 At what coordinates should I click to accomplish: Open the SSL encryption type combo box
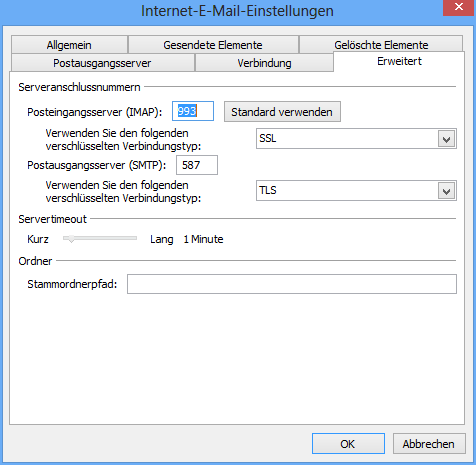[x=356, y=138]
